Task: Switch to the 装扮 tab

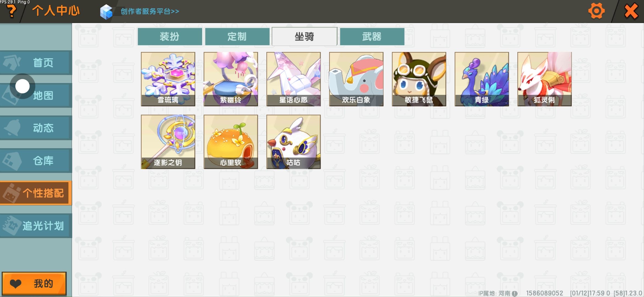Action: [170, 36]
